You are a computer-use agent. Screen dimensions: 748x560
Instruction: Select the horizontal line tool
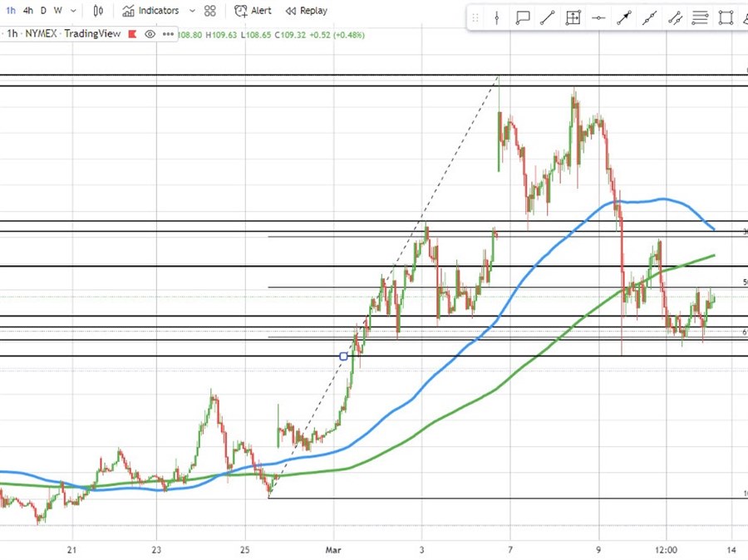click(599, 17)
